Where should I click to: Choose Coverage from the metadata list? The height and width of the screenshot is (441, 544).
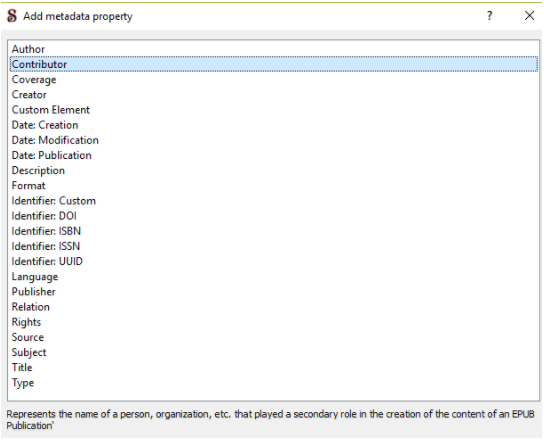pyautogui.click(x=274, y=79)
